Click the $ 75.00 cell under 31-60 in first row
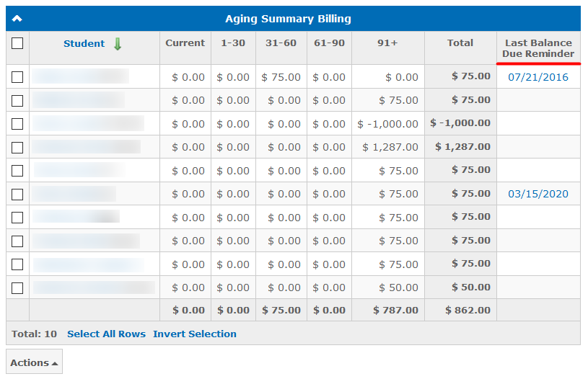This screenshot has width=588, height=379. click(x=281, y=77)
